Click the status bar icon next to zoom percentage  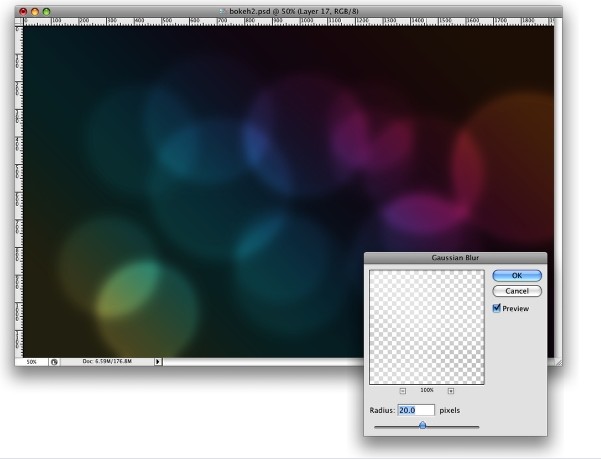pos(54,360)
